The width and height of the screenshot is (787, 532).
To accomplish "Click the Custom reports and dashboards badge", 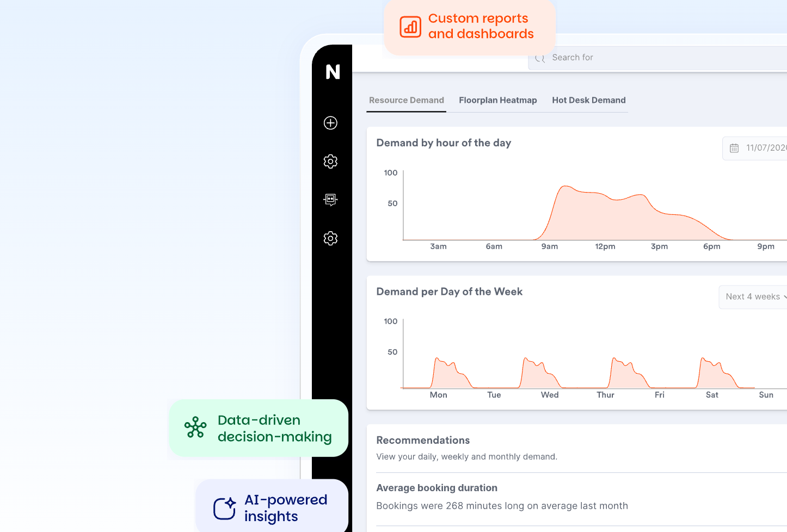I will 470,27.
